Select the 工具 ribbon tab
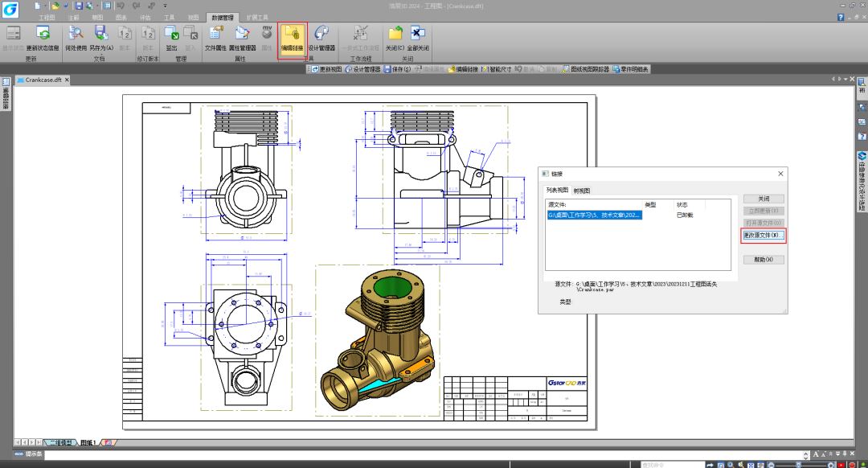This screenshot has height=468, width=868. click(x=169, y=17)
